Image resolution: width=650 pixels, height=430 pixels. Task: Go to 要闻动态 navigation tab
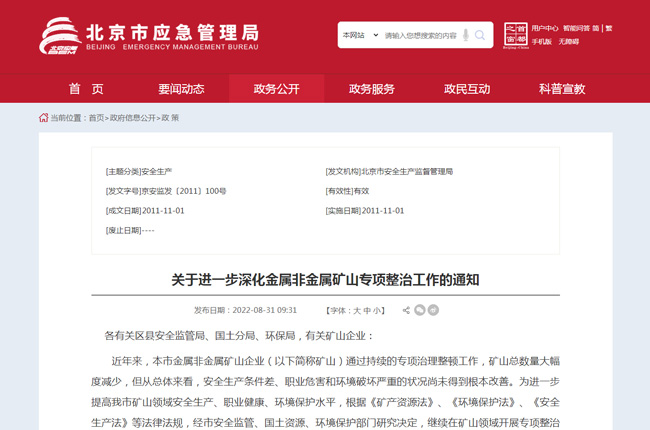point(181,89)
